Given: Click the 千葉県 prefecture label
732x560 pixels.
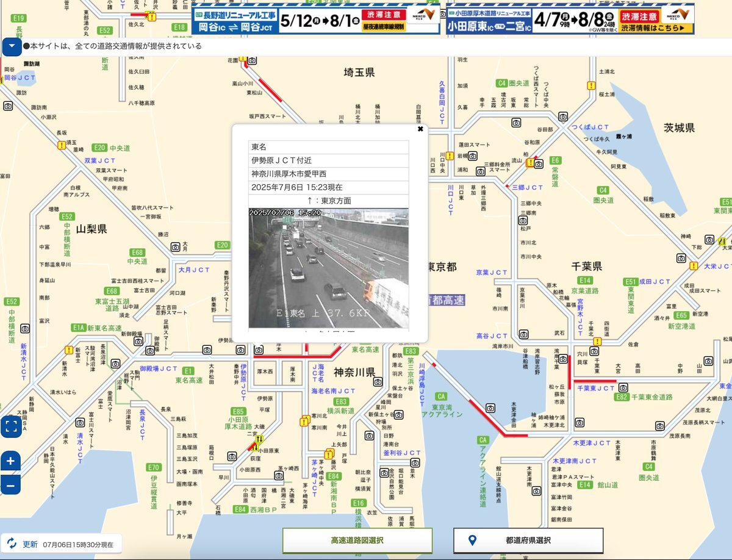Looking at the screenshot, I should click(x=587, y=266).
